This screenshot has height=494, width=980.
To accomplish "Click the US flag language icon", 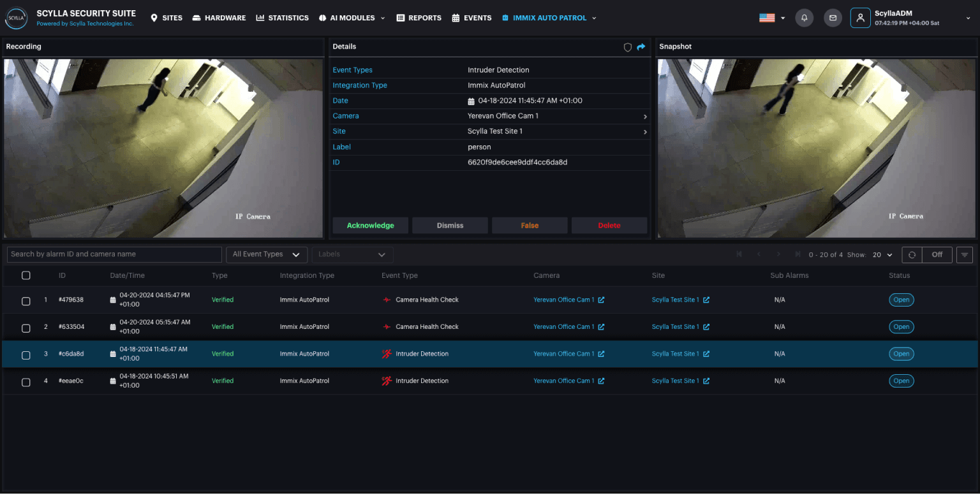I will click(767, 18).
